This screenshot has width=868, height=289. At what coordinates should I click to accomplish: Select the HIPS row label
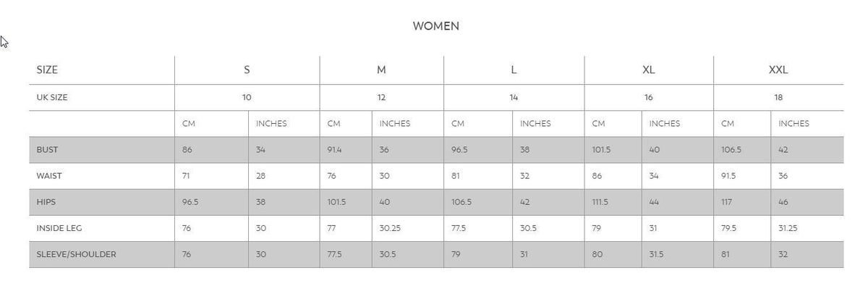pyautogui.click(x=46, y=202)
